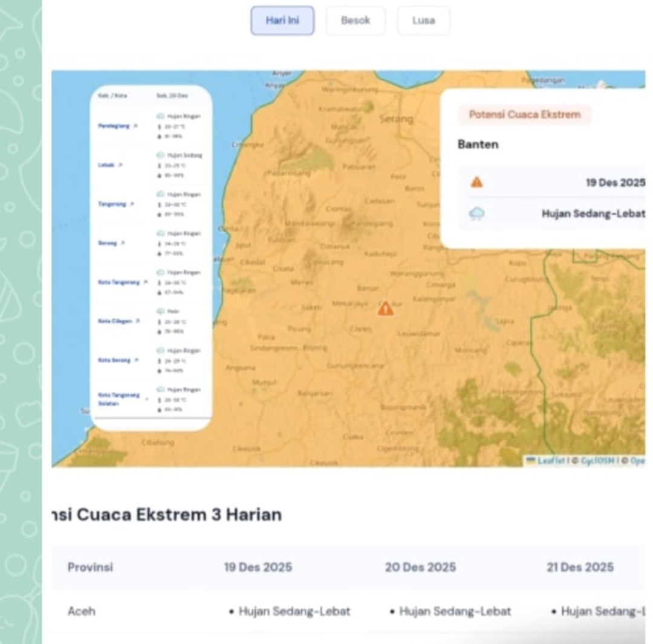Viewport: 653px width, 644px height.
Task: Click the warning marker on the map
Action: point(386,309)
